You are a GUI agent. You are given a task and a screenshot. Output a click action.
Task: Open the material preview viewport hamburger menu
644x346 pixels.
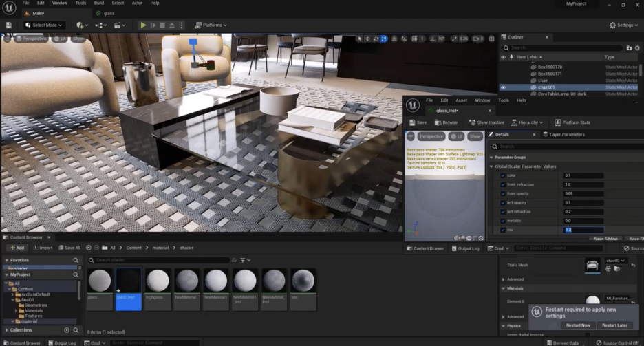pyautogui.click(x=411, y=136)
